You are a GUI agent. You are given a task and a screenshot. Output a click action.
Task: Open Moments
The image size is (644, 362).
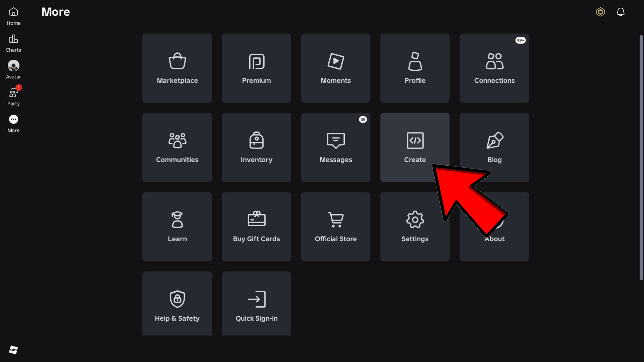coord(335,68)
